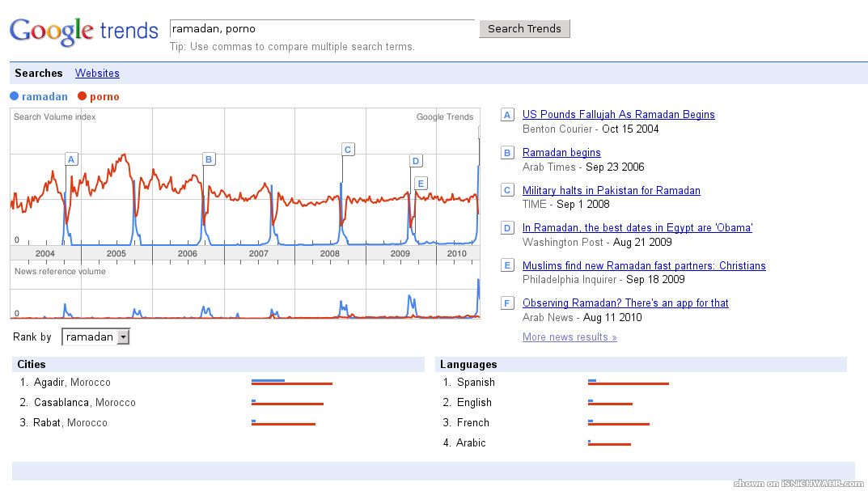This screenshot has width=868, height=491.
Task: Open 'US Pounds Fallujah As Ramadan Begins' link
Action: click(618, 115)
